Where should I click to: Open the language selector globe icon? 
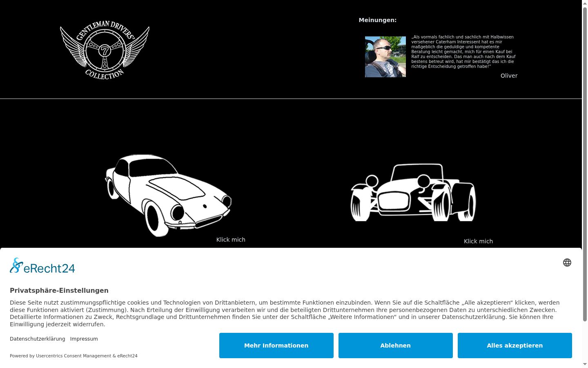(567, 263)
